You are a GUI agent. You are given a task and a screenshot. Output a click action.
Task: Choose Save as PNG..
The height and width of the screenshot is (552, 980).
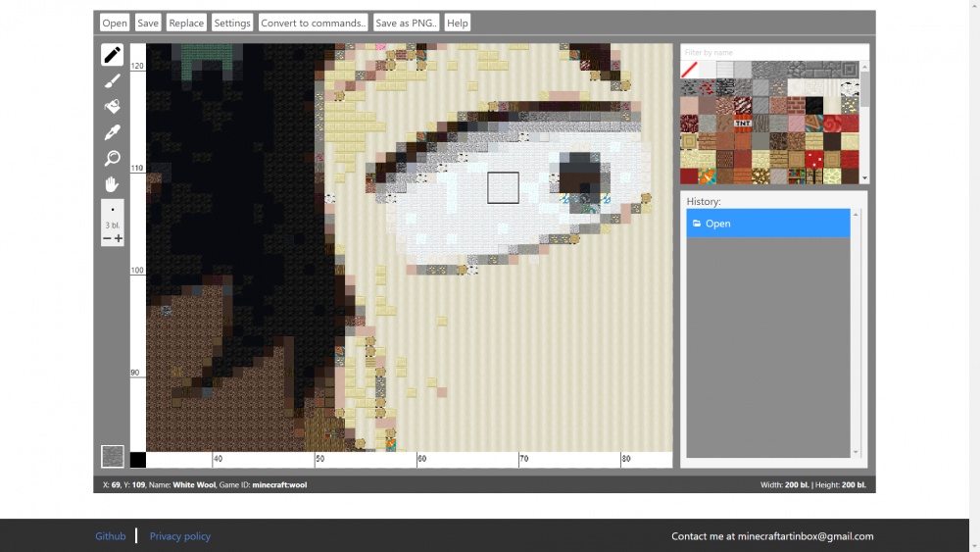(407, 24)
